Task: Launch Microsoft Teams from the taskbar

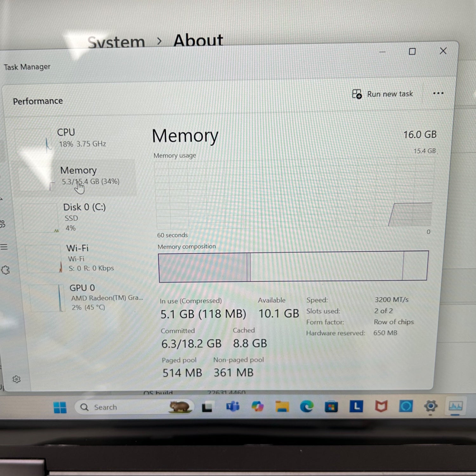Action: [x=233, y=407]
